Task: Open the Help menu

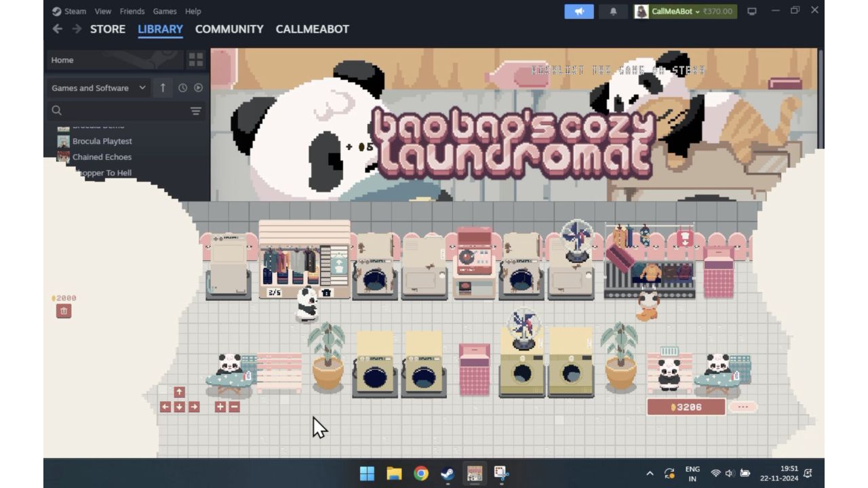Action: [193, 12]
